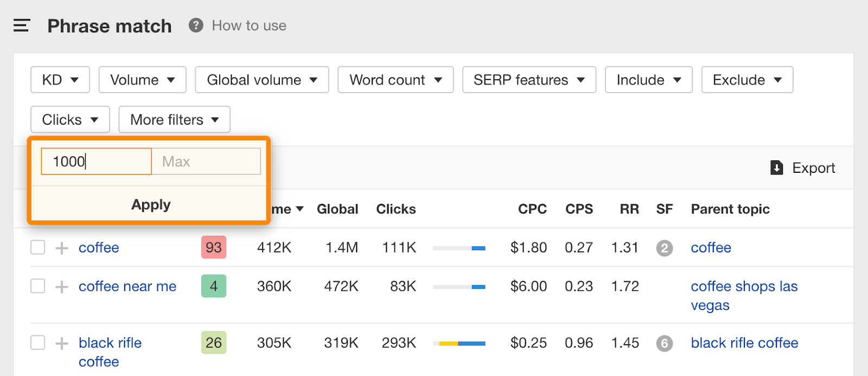
Task: Focus the Max clicks input field
Action: 206,161
